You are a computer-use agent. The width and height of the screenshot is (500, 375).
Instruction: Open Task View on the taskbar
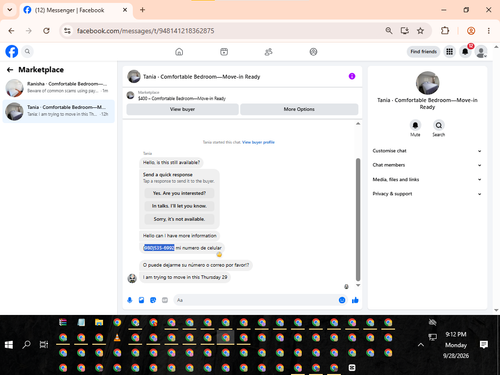(x=44, y=345)
